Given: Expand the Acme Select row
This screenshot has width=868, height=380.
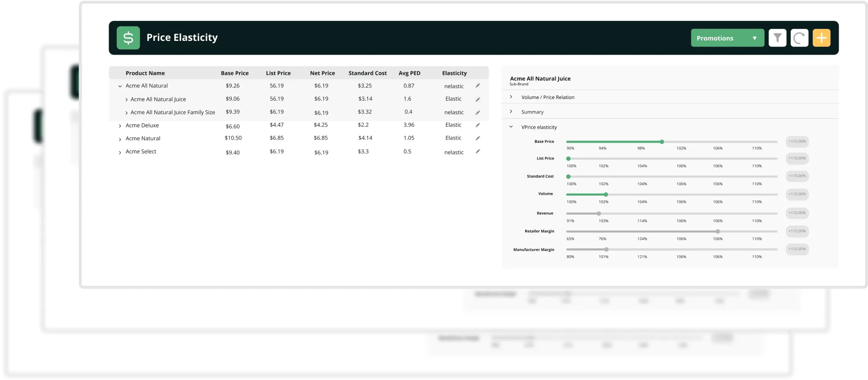Looking at the screenshot, I should point(120,152).
